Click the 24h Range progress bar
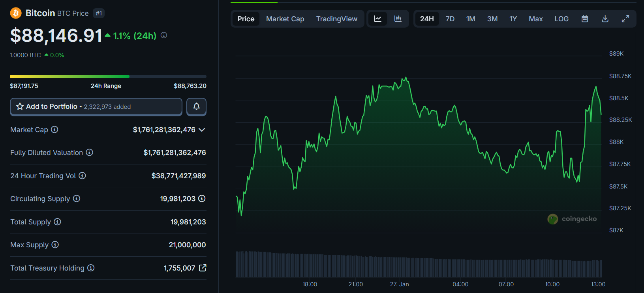 108,77
